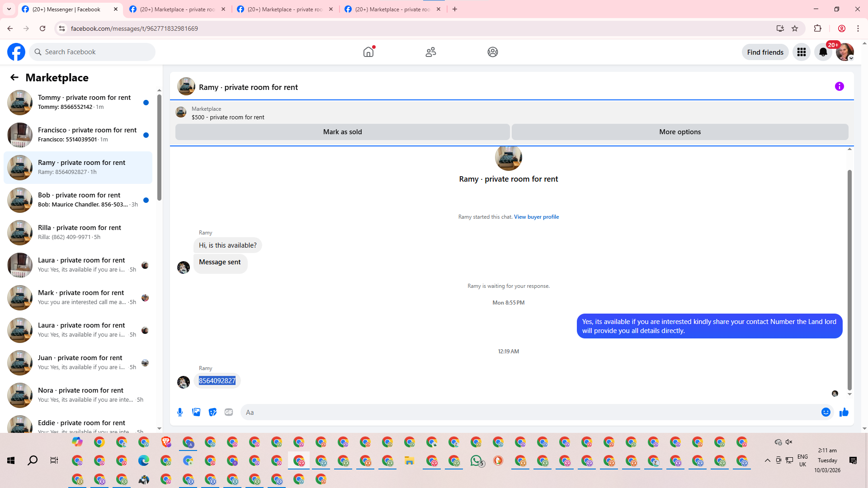This screenshot has height=488, width=868.
Task: Send a thumbs-up like
Action: (x=844, y=412)
